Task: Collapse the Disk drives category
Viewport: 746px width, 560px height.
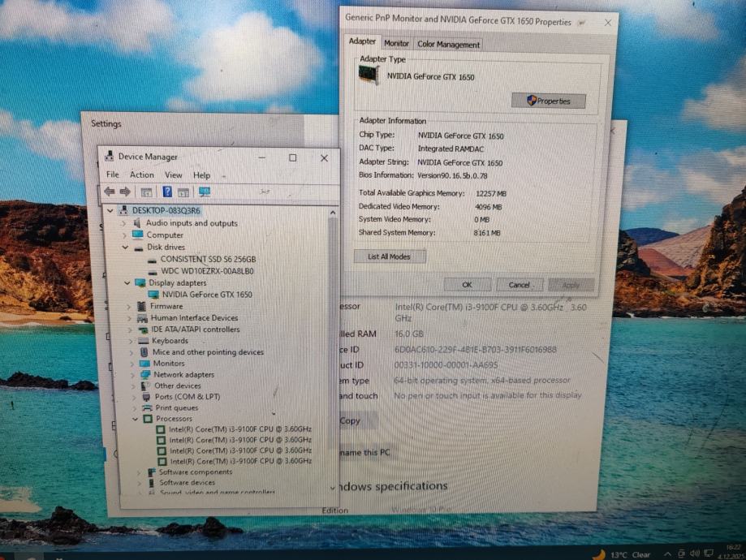Action: coord(125,248)
